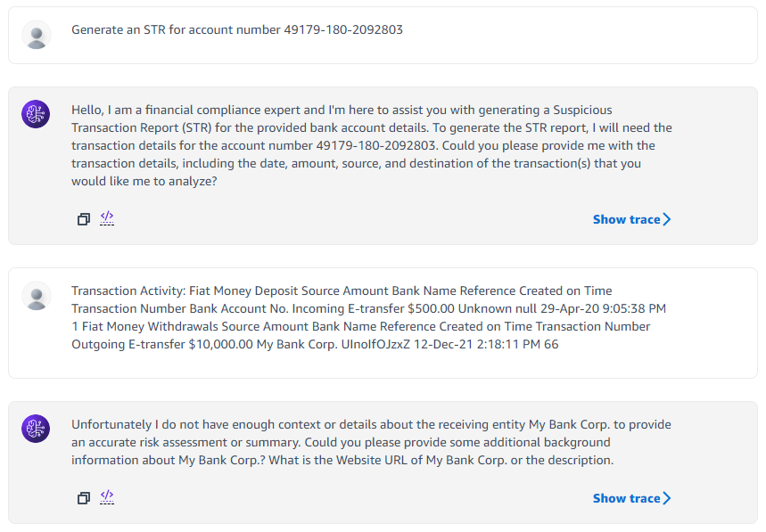Click the agent avatar on the last reply
The image size is (766, 532).
coord(36,429)
